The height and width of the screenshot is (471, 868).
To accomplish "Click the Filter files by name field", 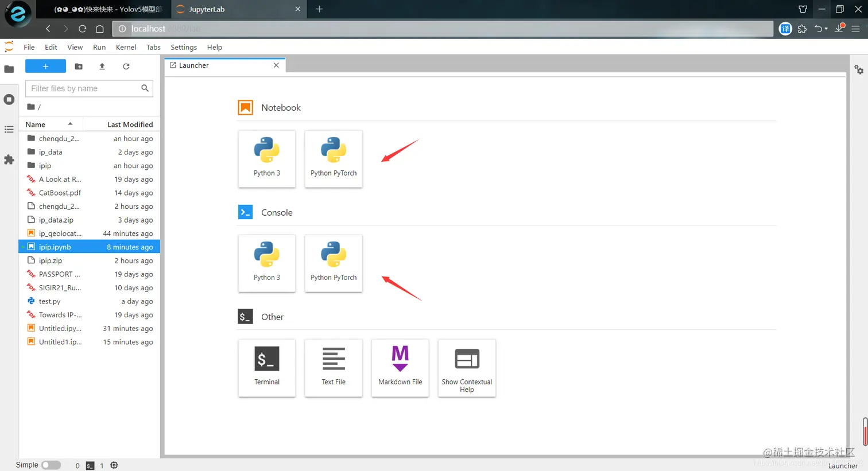I will [x=89, y=88].
